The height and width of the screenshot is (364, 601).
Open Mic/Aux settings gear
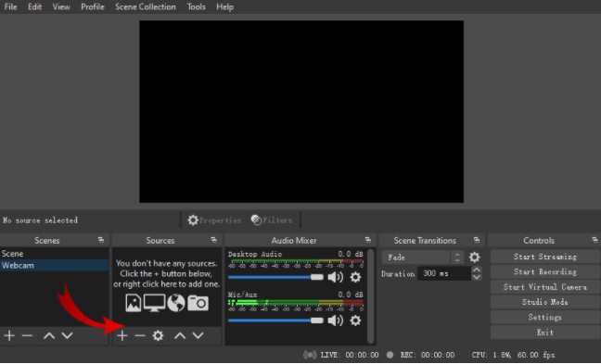pos(355,320)
